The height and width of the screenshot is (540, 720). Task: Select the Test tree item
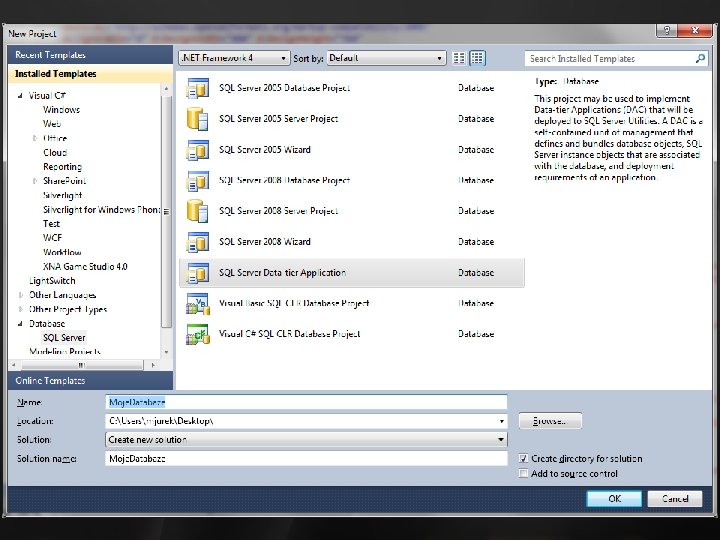pos(51,224)
